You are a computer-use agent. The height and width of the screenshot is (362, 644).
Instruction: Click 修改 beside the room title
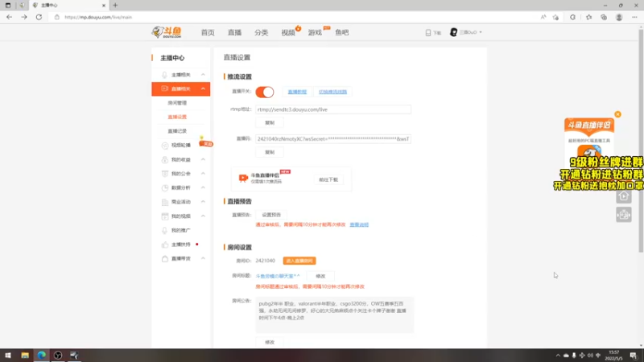pyautogui.click(x=320, y=277)
